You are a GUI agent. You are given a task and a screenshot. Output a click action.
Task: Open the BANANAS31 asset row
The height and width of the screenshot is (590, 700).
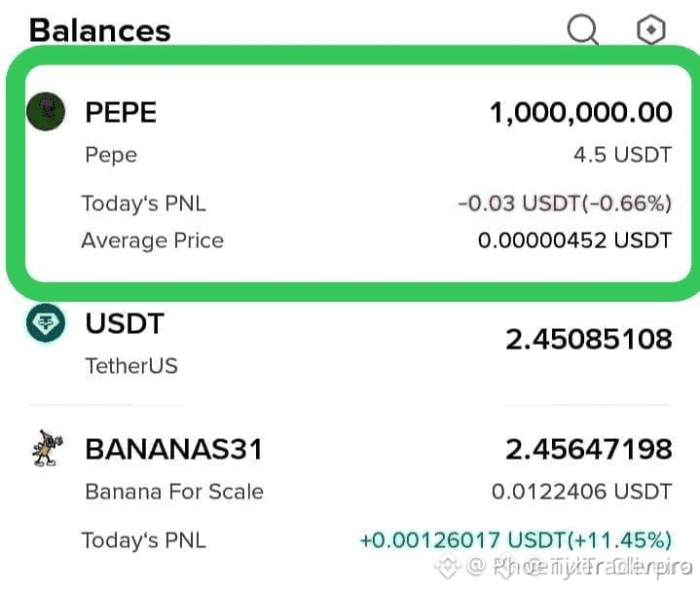(x=350, y=491)
